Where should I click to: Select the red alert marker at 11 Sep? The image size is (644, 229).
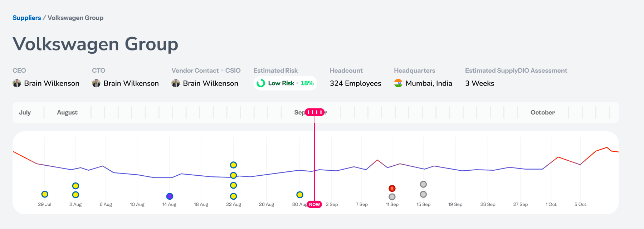tap(392, 188)
